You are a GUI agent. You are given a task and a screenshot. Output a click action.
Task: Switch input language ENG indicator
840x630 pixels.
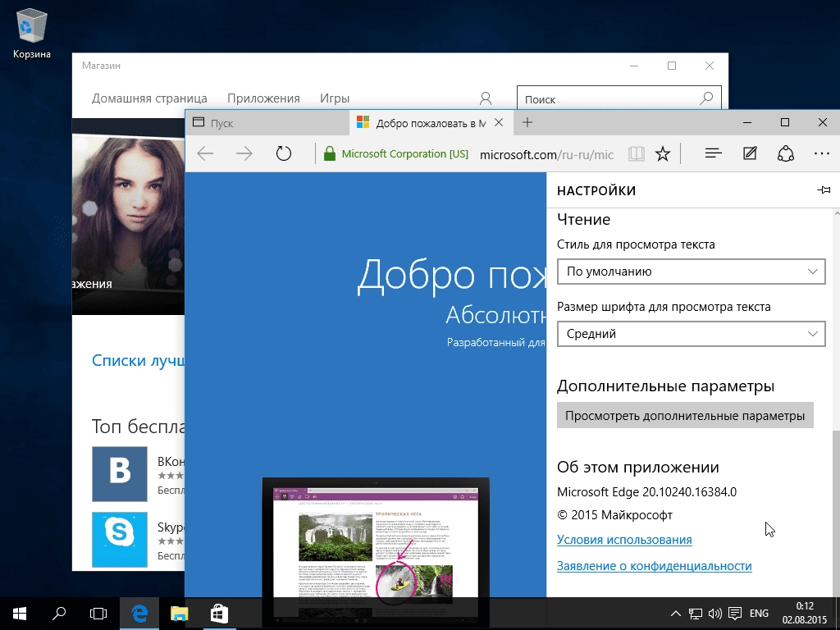point(759,614)
